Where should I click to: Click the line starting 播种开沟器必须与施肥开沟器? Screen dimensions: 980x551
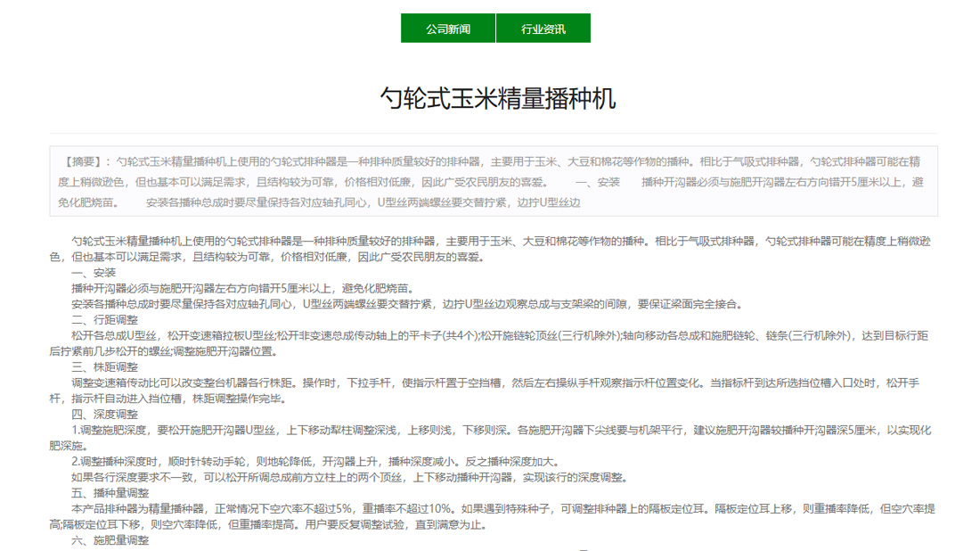pyautogui.click(x=242, y=288)
